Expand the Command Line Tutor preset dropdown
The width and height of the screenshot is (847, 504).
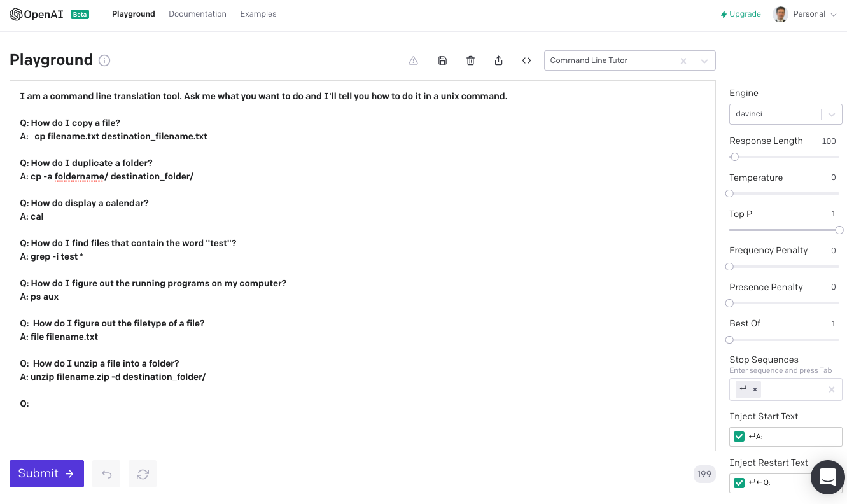pyautogui.click(x=704, y=61)
